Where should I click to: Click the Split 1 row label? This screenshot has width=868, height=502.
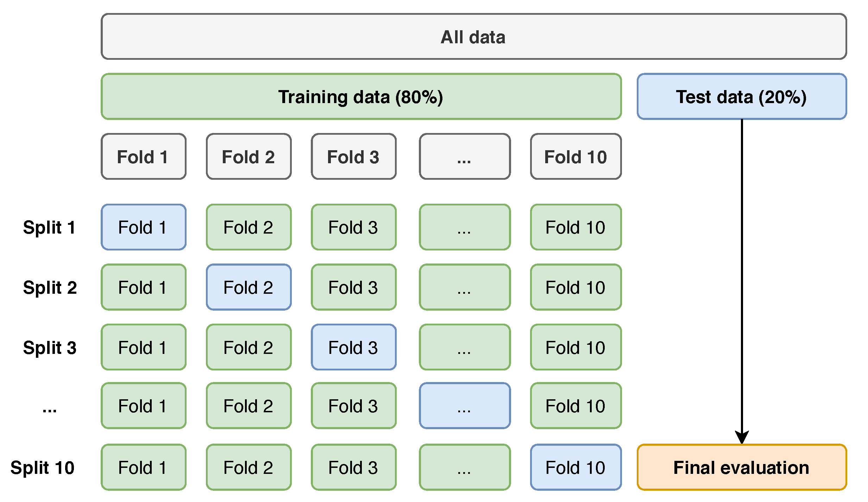[49, 227]
